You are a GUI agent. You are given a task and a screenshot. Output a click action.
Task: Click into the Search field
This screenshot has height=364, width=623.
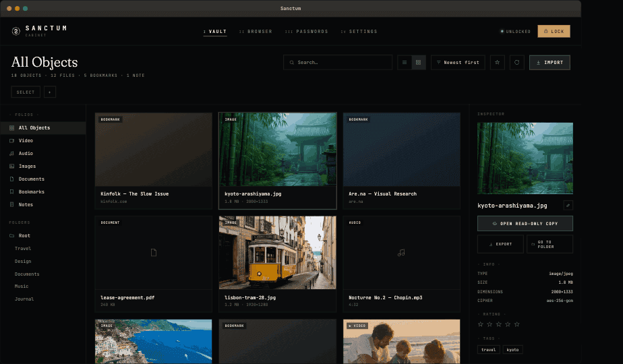tap(338, 63)
